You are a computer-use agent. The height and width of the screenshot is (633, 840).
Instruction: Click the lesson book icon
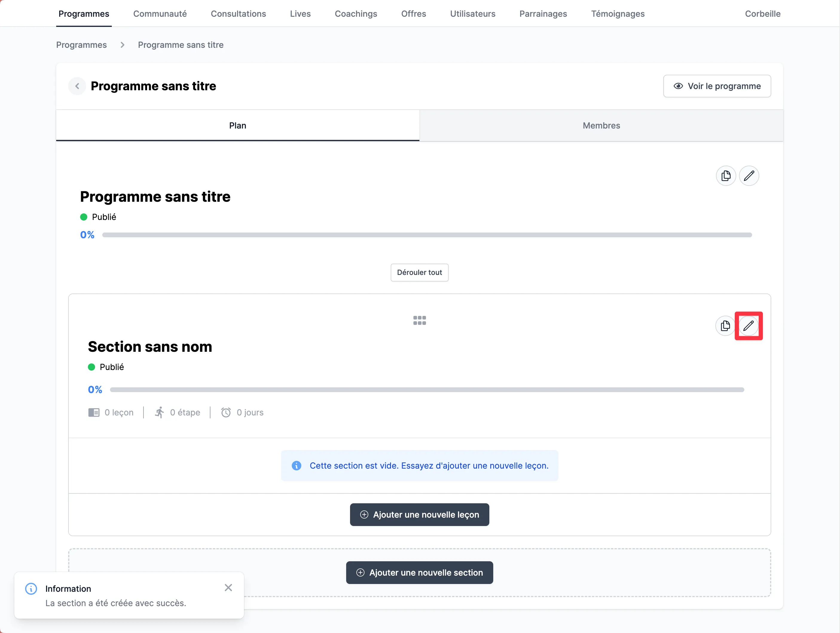tap(94, 413)
